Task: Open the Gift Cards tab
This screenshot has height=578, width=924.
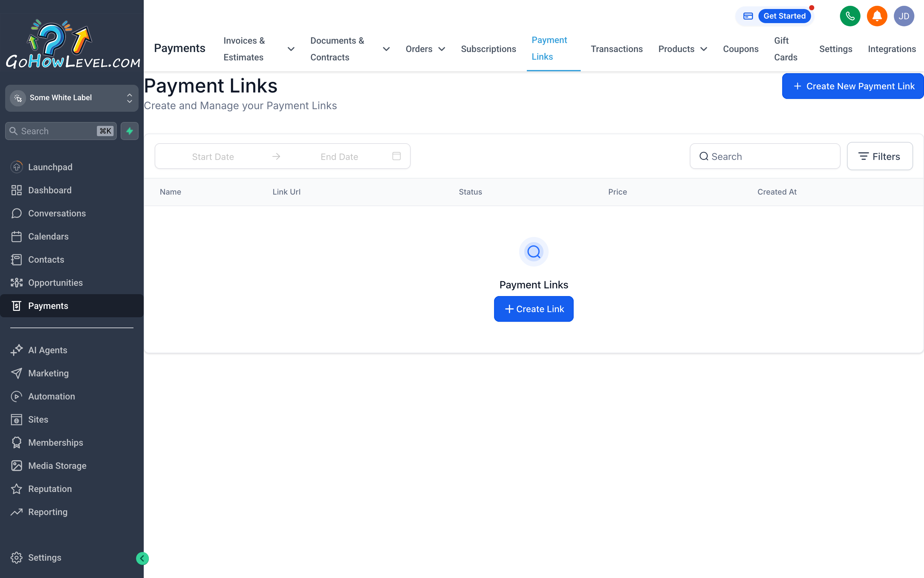Action: point(785,49)
